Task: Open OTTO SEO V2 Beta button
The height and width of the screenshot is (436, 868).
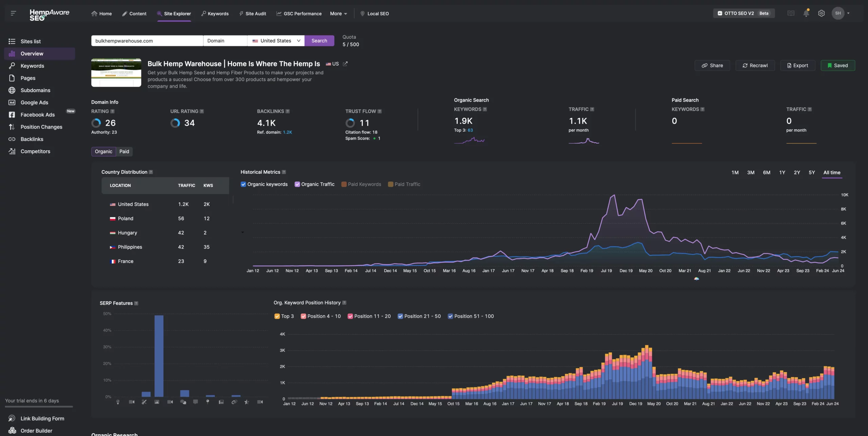Action: pos(744,13)
